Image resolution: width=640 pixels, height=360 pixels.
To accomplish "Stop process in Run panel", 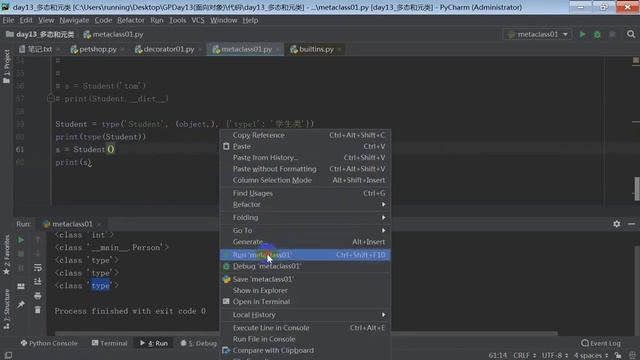I will coord(21,254).
